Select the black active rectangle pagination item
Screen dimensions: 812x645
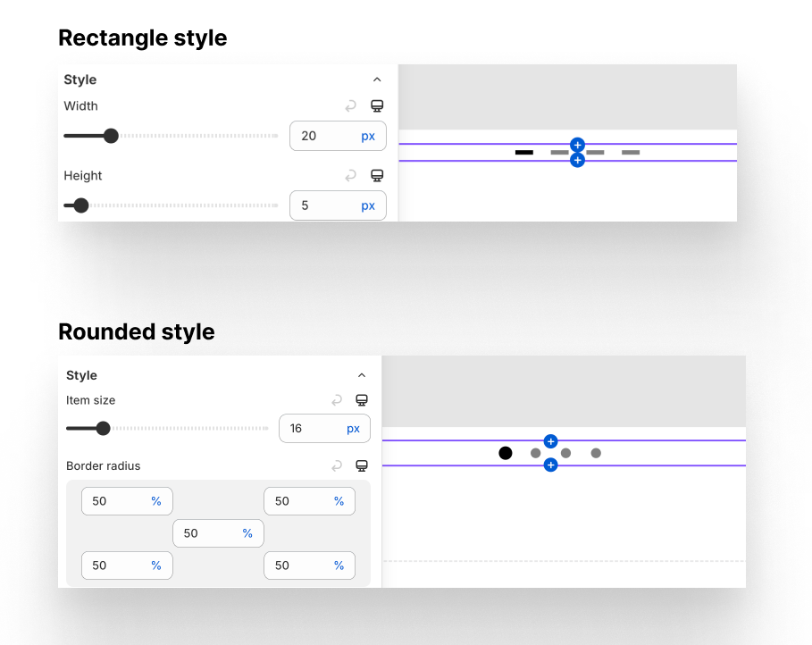tap(524, 153)
